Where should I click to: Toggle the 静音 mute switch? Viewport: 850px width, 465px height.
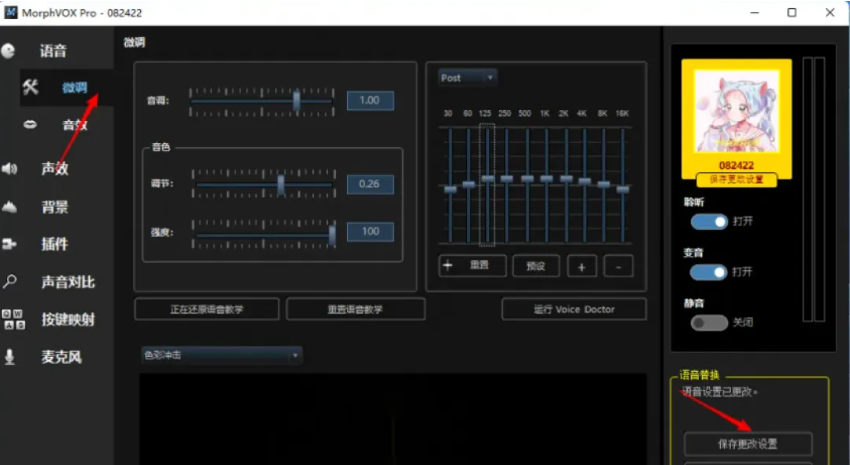tap(709, 322)
